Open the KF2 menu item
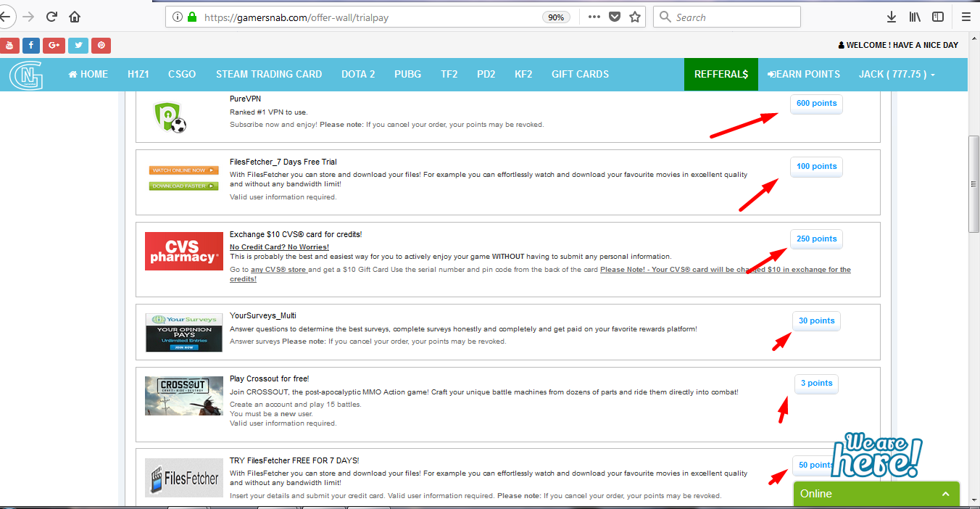Viewport: 980px width, 509px height. [x=523, y=75]
